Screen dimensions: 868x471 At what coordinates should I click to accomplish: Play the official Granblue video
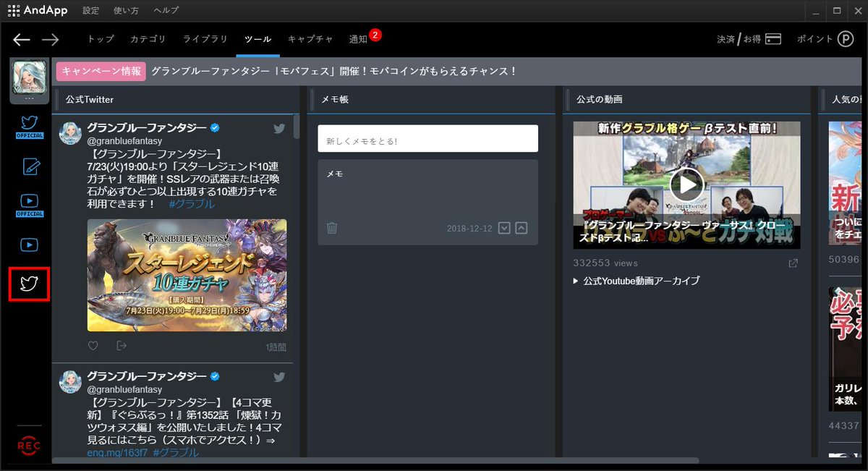coord(686,185)
